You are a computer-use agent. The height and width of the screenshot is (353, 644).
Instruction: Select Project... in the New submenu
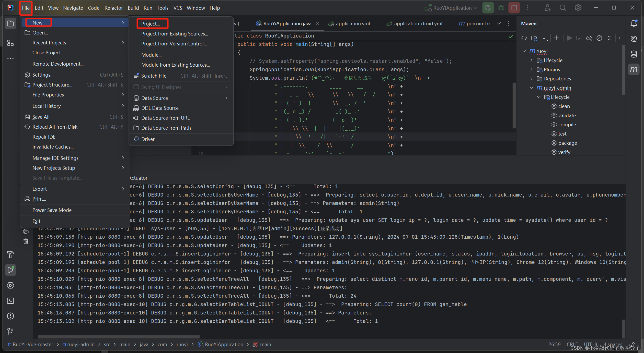coord(151,23)
